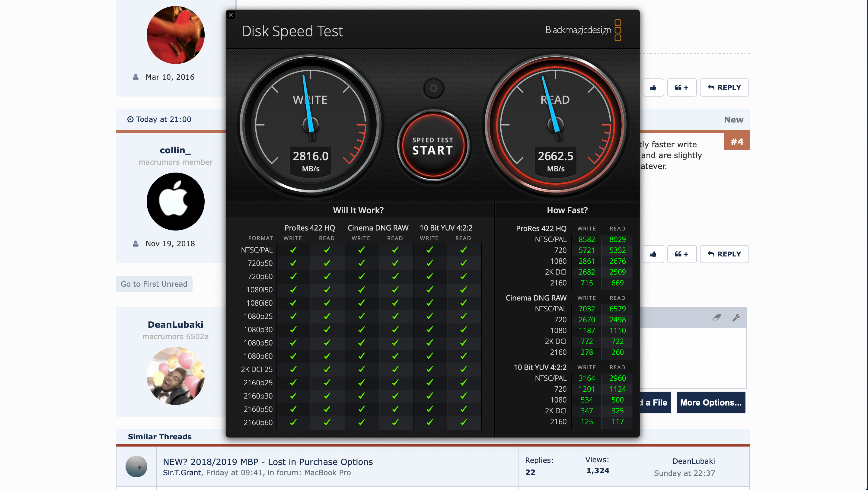Click 10 Bit YUV NTSC/PAL write value 3164
The height and width of the screenshot is (490, 868).
[587, 378]
